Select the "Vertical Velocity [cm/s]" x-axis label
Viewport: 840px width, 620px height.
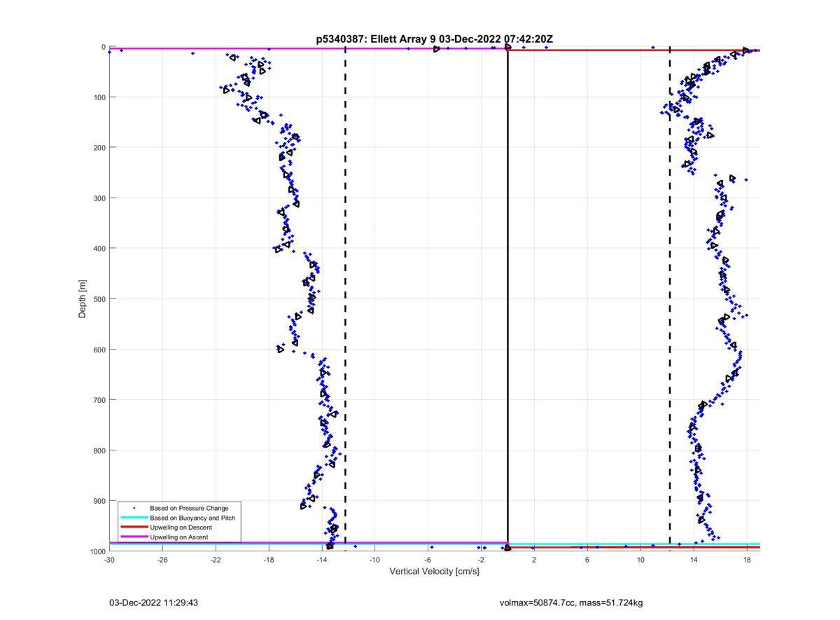(x=434, y=572)
